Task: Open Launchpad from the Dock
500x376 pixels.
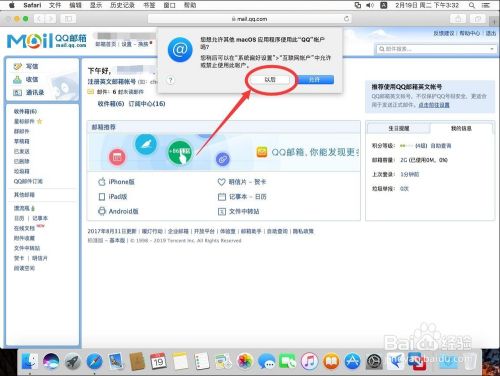Action: pyautogui.click(x=73, y=361)
